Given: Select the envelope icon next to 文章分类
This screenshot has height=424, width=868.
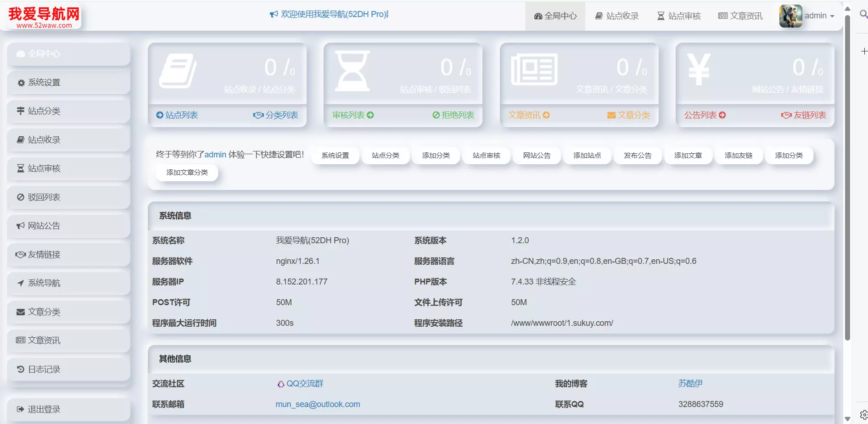Looking at the screenshot, I should [20, 312].
